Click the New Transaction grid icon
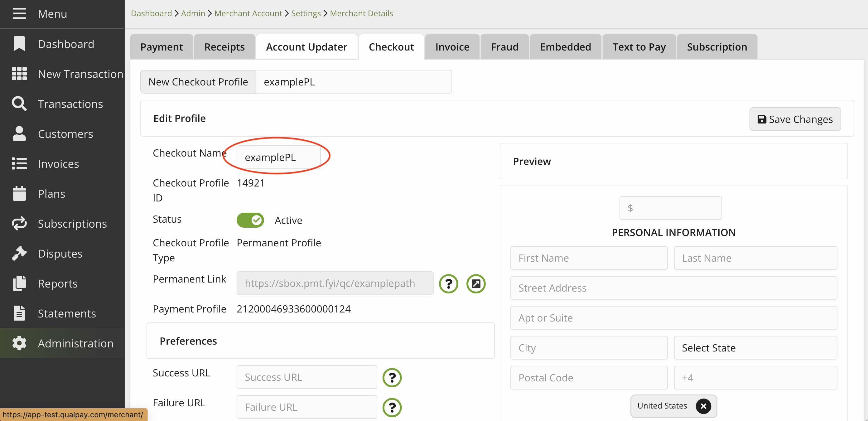Image resolution: width=868 pixels, height=421 pixels. [19, 74]
